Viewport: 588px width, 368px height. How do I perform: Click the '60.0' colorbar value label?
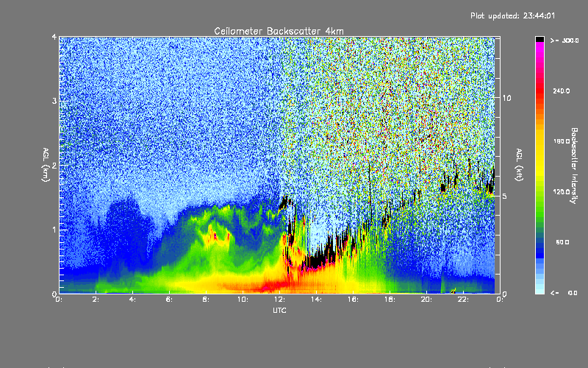[562, 242]
